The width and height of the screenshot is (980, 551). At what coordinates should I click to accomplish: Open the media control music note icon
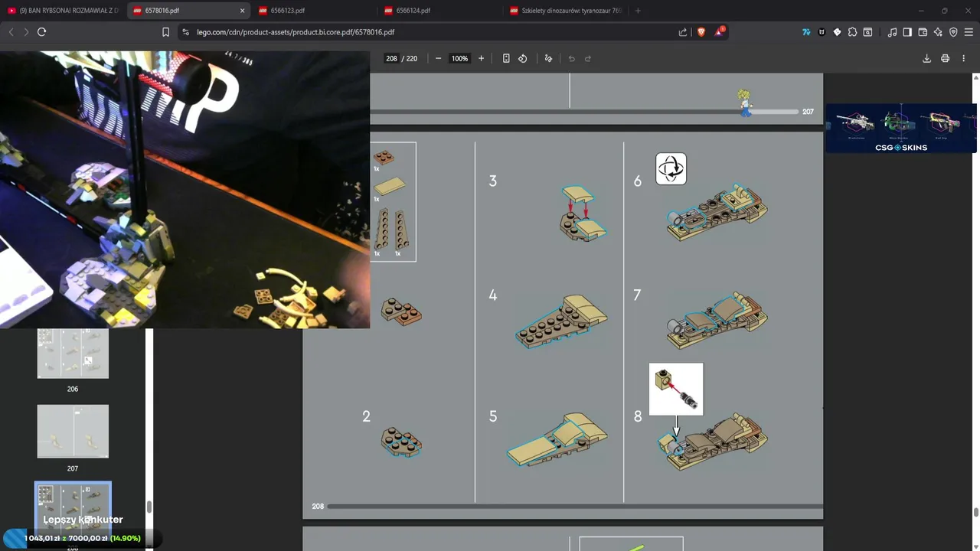tap(892, 32)
